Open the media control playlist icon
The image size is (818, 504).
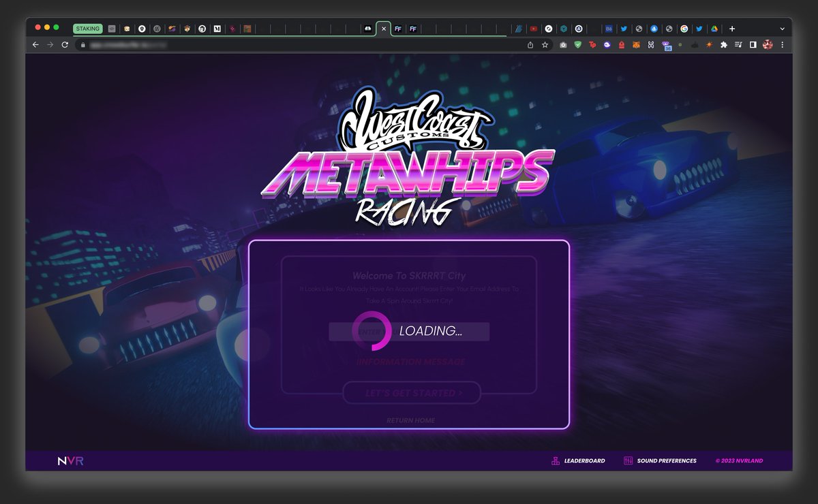coord(738,44)
